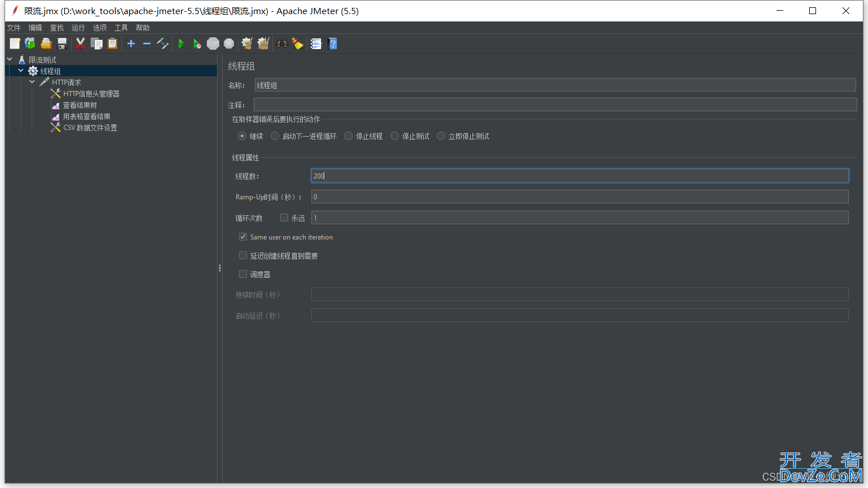Select 停止线程 radio button

tap(349, 136)
